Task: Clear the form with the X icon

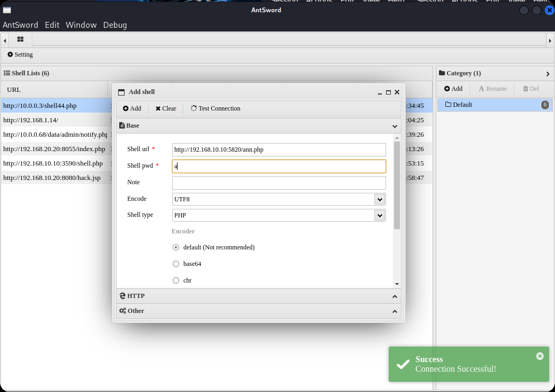Action: [158, 108]
